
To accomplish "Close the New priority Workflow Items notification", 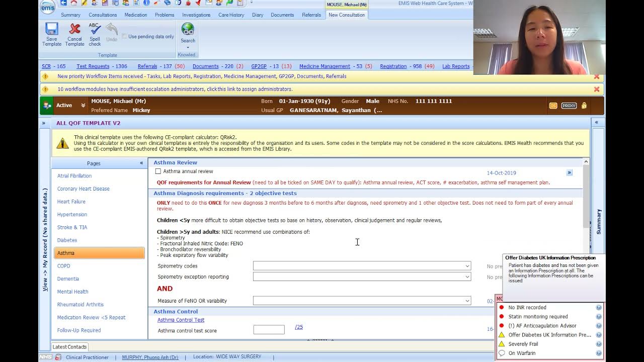I will point(597,76).
